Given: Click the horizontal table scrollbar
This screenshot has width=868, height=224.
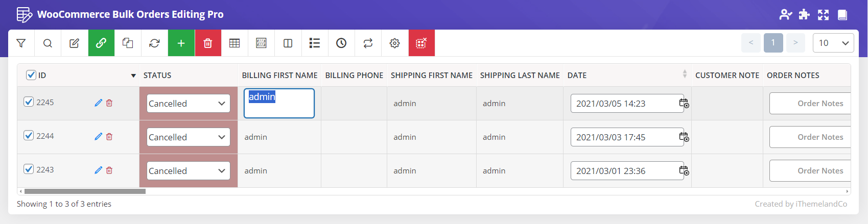Looking at the screenshot, I should 85,192.
